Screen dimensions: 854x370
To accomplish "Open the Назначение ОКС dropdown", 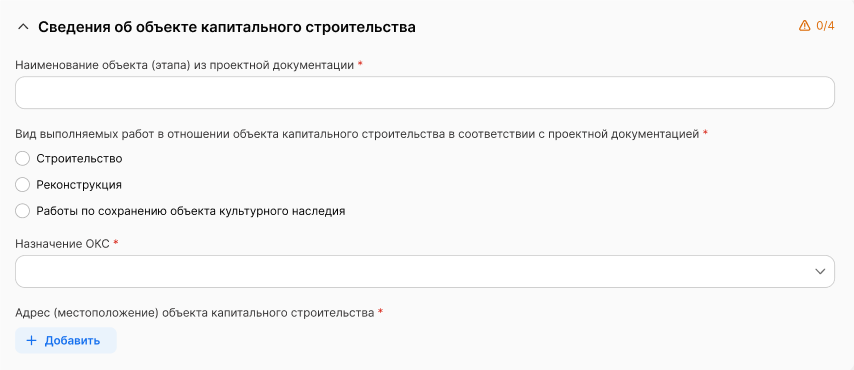I will click(x=425, y=271).
